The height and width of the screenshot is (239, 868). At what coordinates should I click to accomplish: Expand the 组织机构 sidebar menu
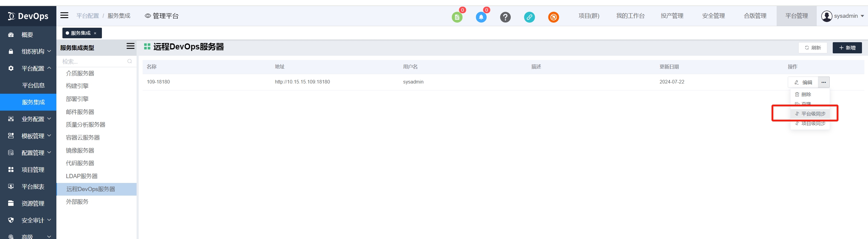(28, 52)
